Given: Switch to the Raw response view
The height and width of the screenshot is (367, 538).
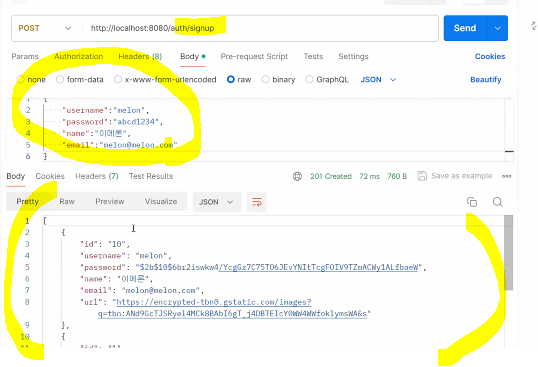Looking at the screenshot, I should (x=67, y=202).
